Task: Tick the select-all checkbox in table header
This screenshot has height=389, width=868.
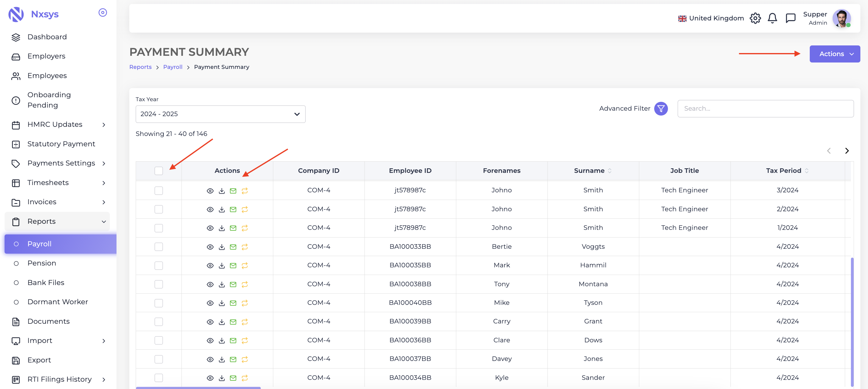Action: click(x=159, y=171)
